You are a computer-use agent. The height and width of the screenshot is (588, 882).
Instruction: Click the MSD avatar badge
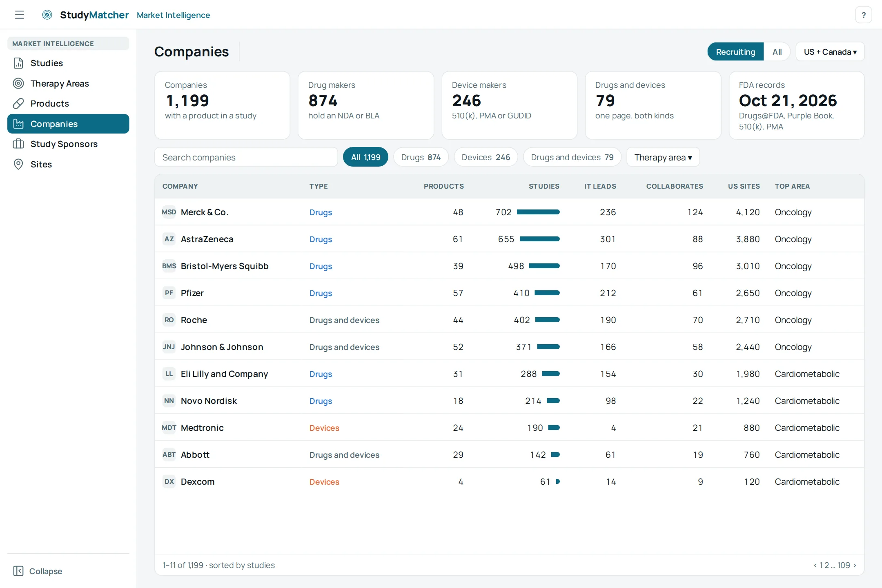point(169,212)
